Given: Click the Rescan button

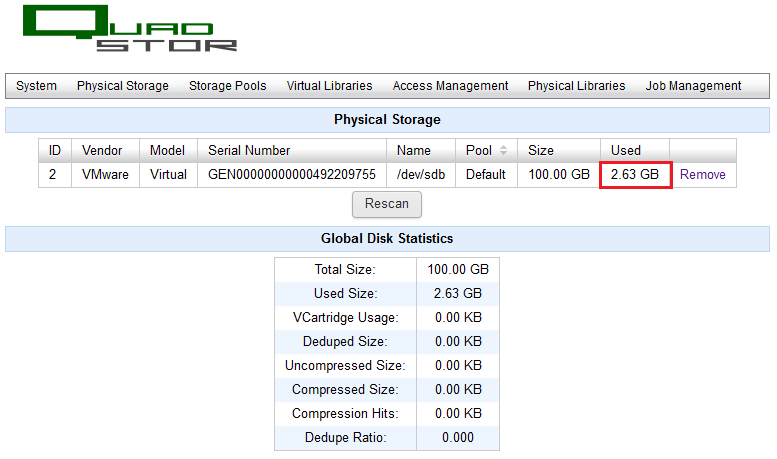Looking at the screenshot, I should tap(387, 204).
